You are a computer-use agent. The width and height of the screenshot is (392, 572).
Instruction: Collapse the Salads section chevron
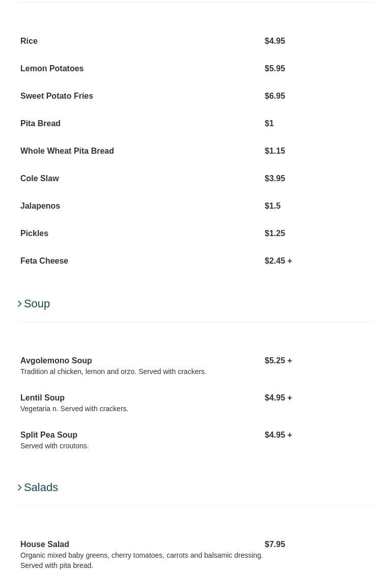[x=20, y=488]
